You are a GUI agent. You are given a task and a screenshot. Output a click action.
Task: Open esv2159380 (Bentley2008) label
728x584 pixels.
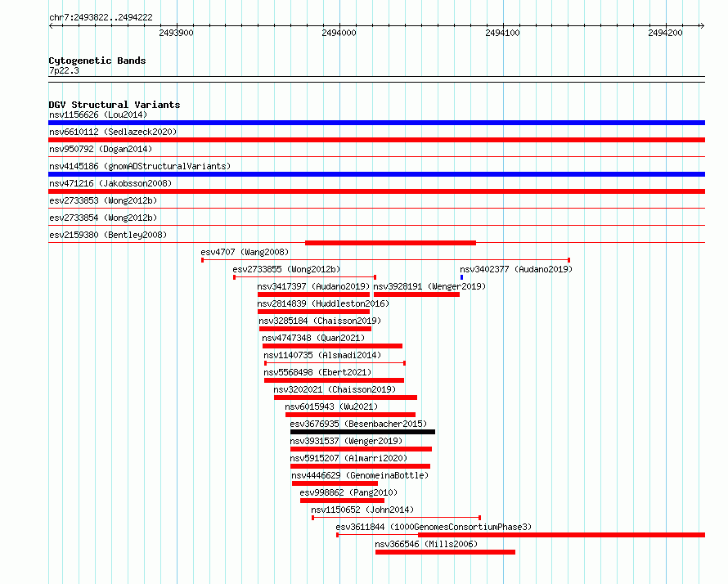click(x=108, y=235)
